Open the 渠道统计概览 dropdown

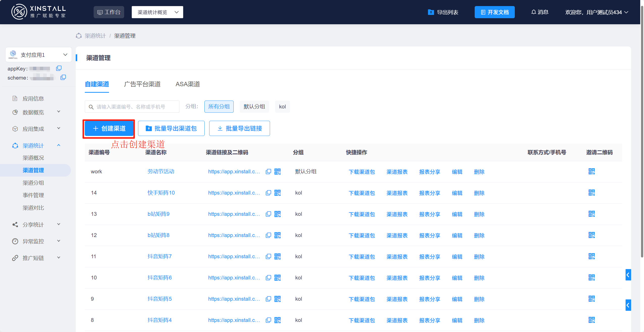click(157, 12)
